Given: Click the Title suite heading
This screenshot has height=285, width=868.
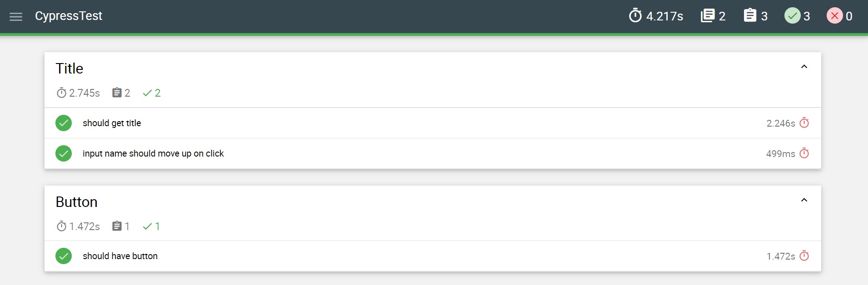Looking at the screenshot, I should click(x=69, y=69).
